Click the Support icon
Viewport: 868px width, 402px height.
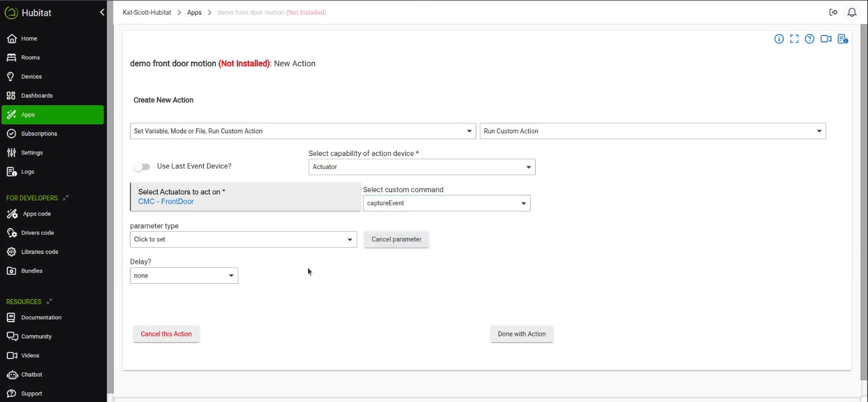point(11,394)
